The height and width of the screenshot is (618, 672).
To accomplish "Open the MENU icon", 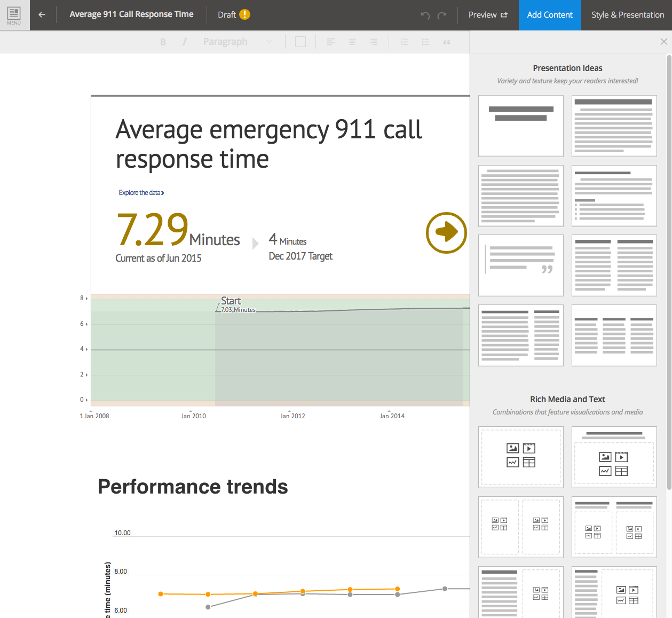I will coord(14,15).
